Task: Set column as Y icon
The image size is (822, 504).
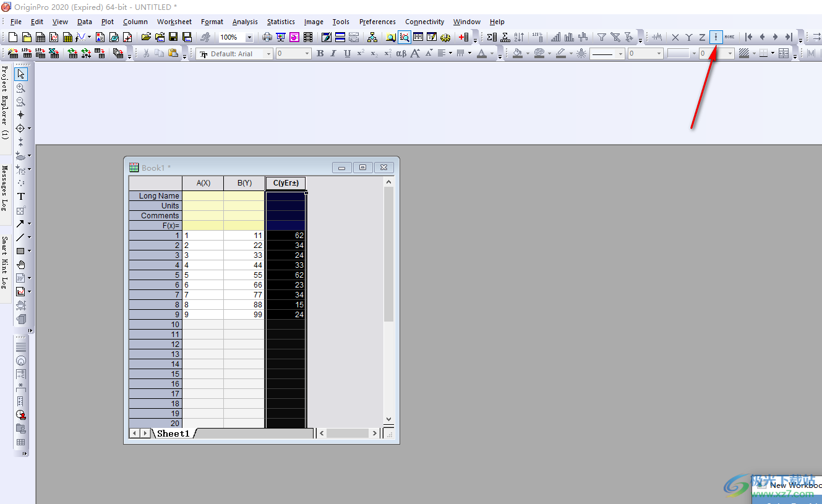Action: (689, 37)
